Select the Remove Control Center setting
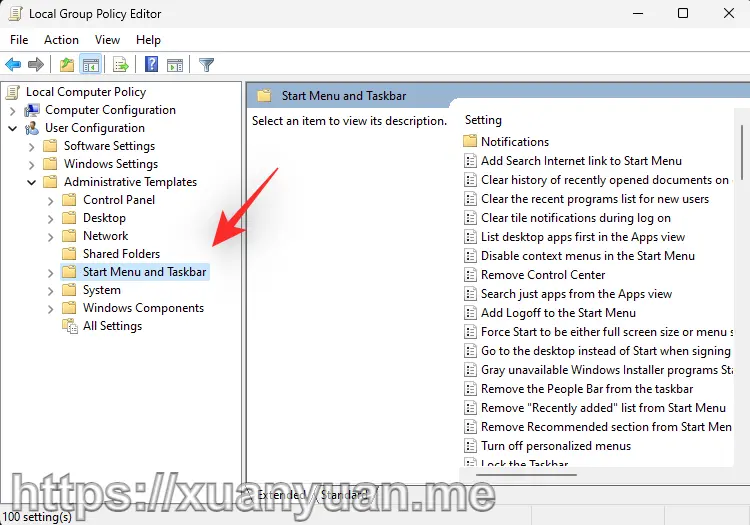The height and width of the screenshot is (525, 750). [x=542, y=275]
